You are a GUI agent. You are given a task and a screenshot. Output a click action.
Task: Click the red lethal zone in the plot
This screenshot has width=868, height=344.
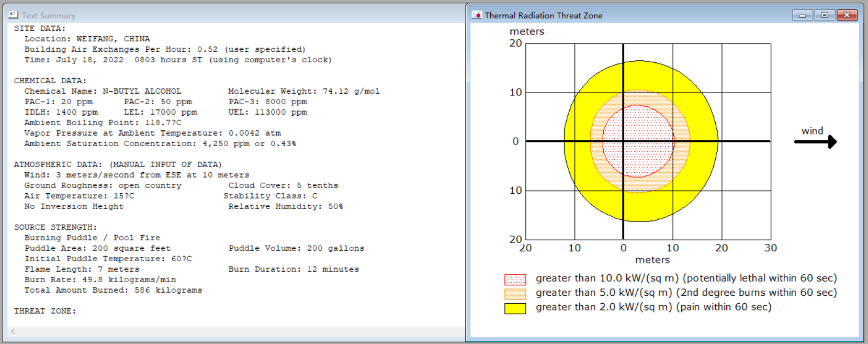click(x=638, y=141)
